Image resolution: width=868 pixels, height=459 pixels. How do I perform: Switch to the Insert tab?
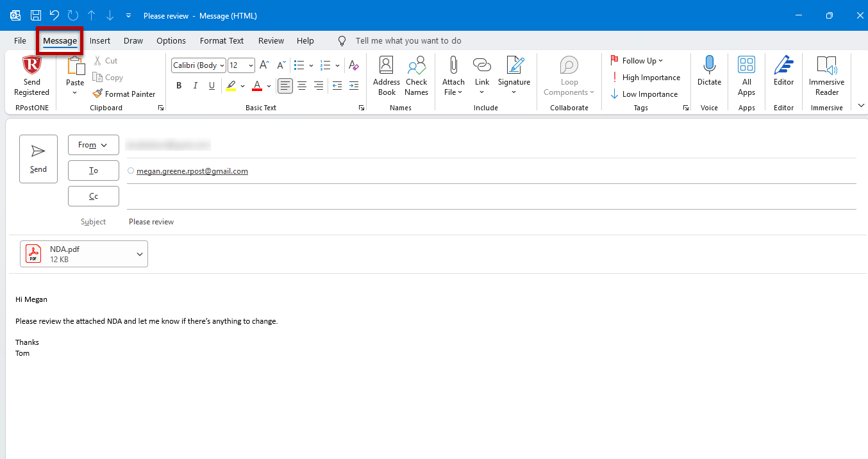pyautogui.click(x=100, y=40)
